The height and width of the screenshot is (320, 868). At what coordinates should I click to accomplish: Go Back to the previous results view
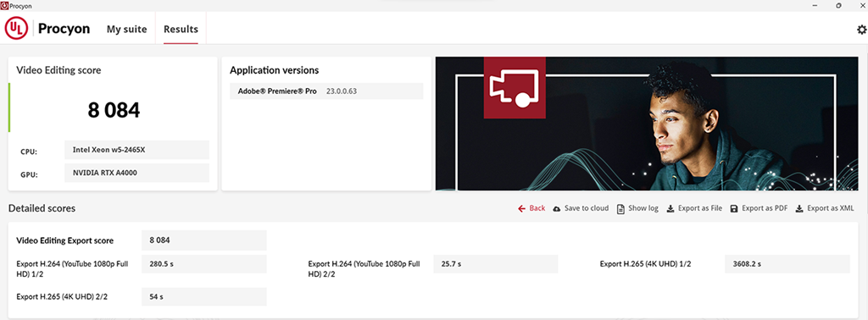531,208
